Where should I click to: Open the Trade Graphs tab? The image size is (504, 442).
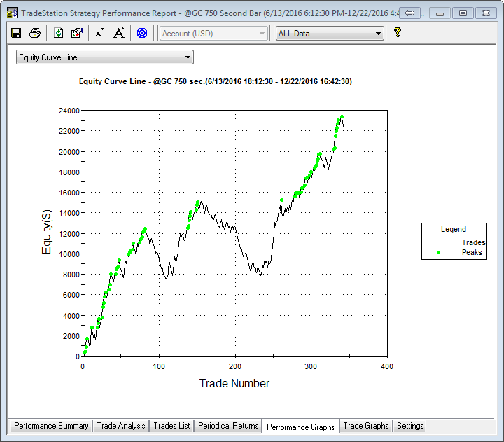[x=365, y=426]
